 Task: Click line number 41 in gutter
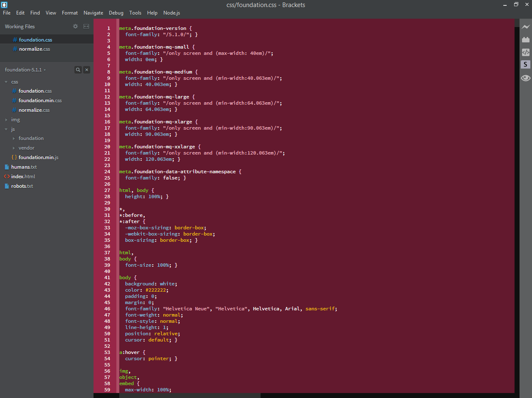[107, 278]
